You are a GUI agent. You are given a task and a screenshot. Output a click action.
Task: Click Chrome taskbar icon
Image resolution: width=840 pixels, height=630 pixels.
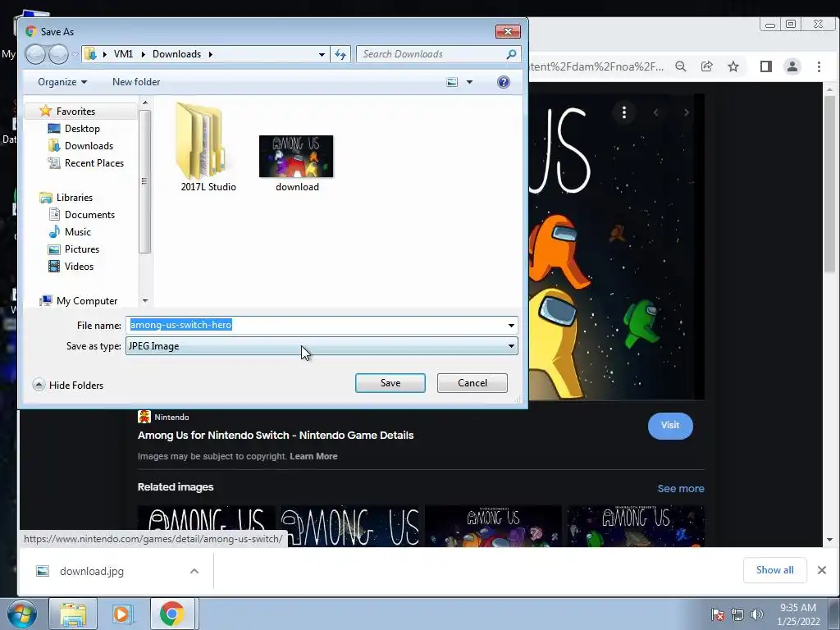171,614
